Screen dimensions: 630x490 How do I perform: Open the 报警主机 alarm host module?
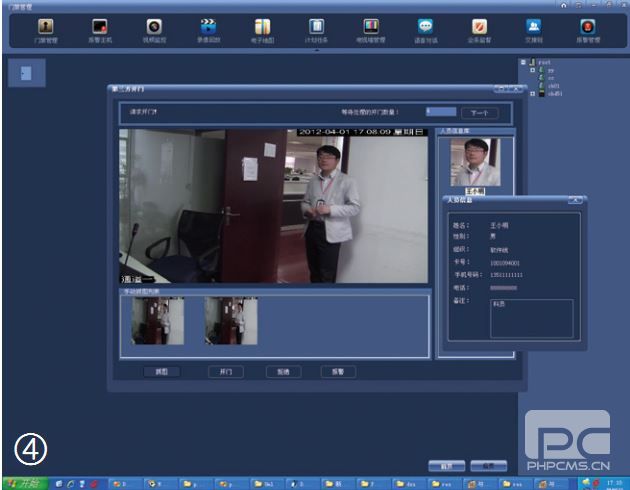[x=100, y=29]
